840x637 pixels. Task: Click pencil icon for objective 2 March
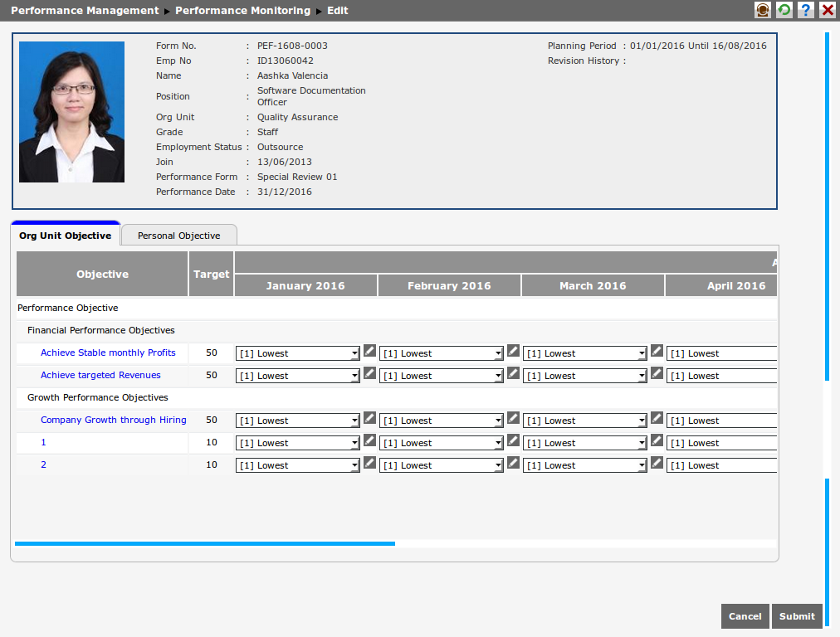point(657,463)
